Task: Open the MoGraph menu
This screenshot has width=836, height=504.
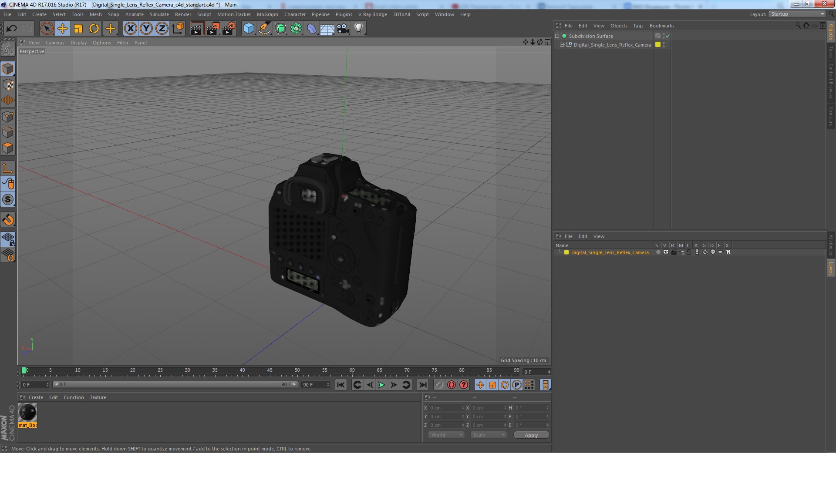Action: (x=267, y=14)
